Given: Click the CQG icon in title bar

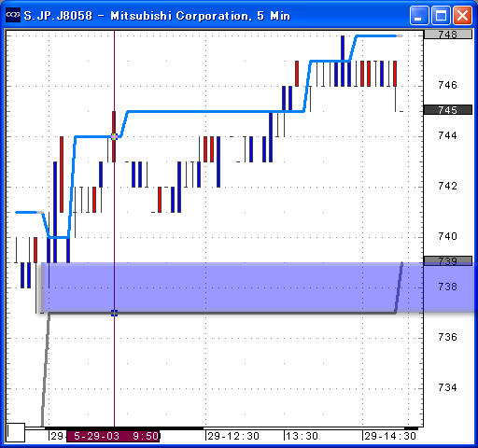Looking at the screenshot, I should (x=13, y=15).
